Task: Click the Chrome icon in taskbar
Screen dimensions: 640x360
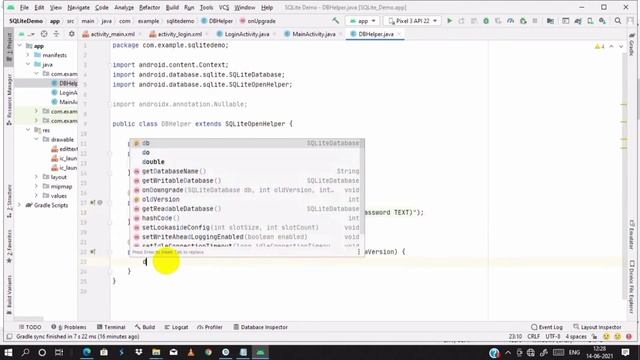Action: [208, 352]
